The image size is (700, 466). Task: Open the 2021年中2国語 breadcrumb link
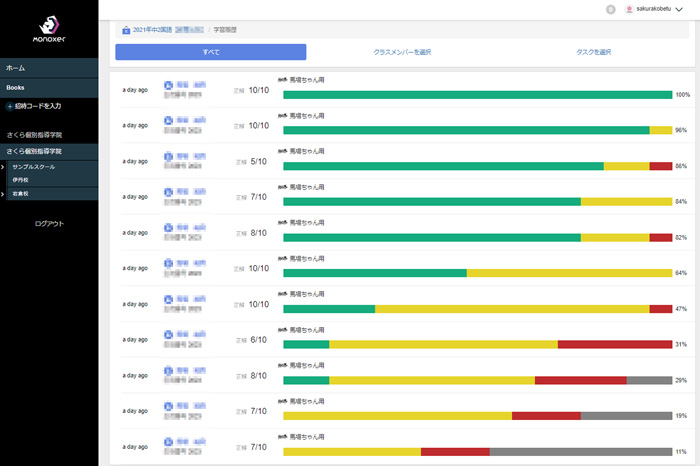click(x=152, y=31)
